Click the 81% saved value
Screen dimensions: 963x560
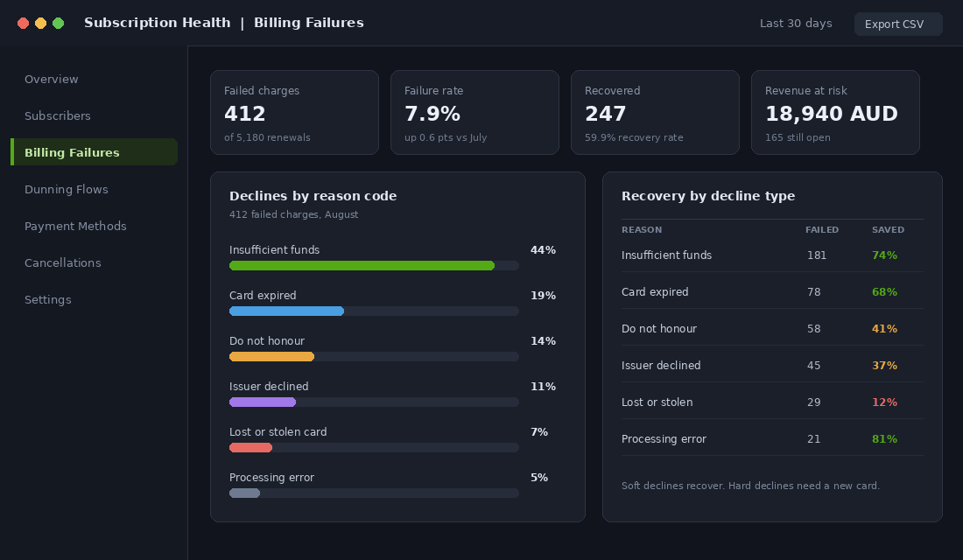[884, 439]
